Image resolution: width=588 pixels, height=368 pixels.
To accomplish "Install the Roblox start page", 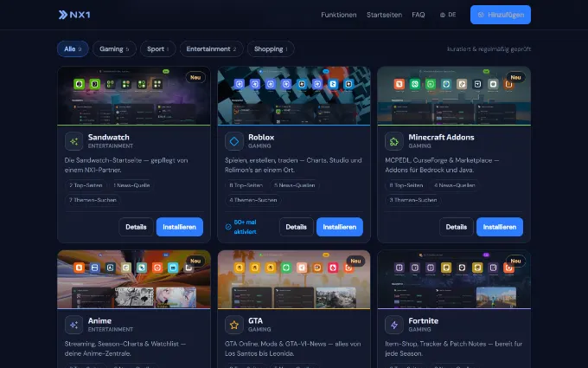I will click(340, 227).
